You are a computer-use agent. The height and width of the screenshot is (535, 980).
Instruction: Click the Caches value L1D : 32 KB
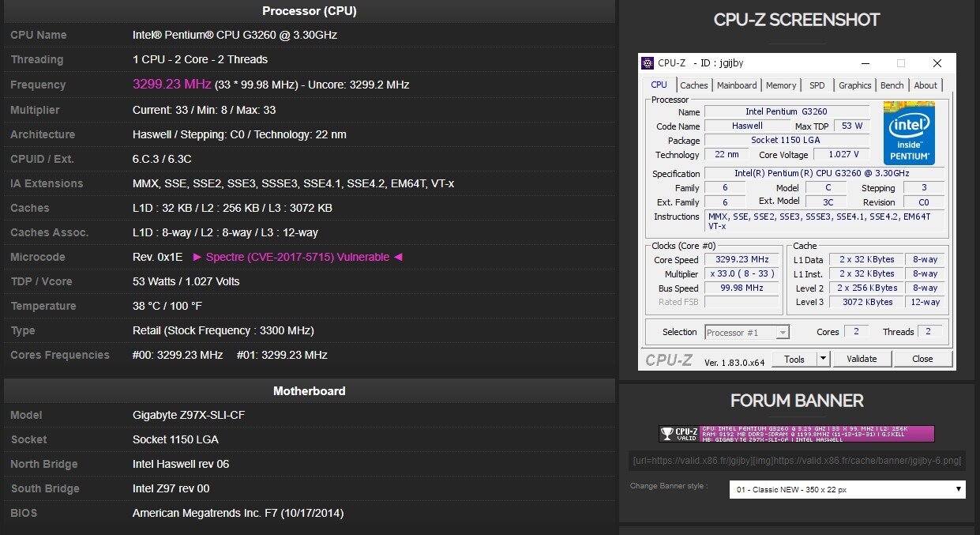[232, 208]
